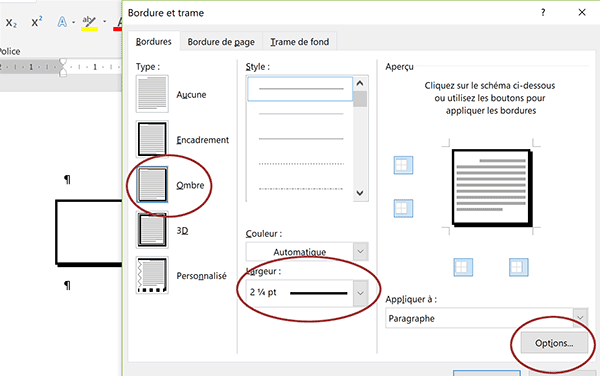This screenshot has height=376, width=600.
Task: Click the Aucune label text
Action: 191,94
